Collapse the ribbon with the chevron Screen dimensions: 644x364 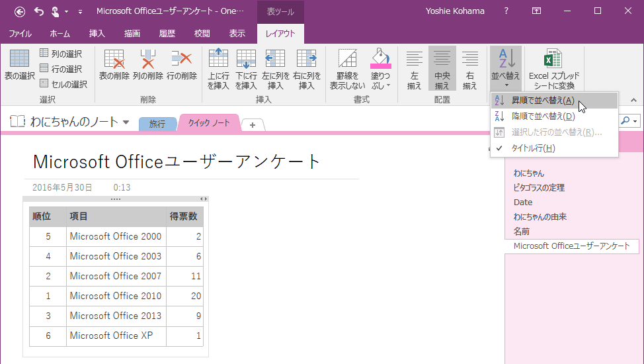click(x=633, y=100)
